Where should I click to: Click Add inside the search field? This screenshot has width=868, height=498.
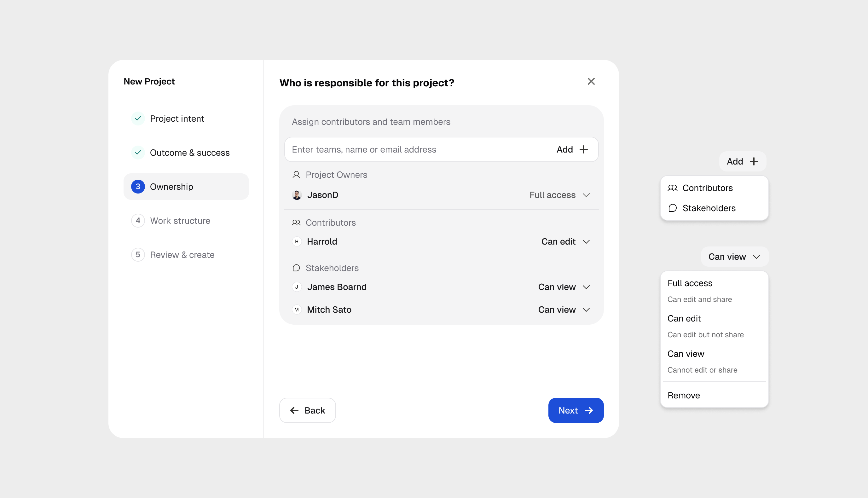pos(572,149)
